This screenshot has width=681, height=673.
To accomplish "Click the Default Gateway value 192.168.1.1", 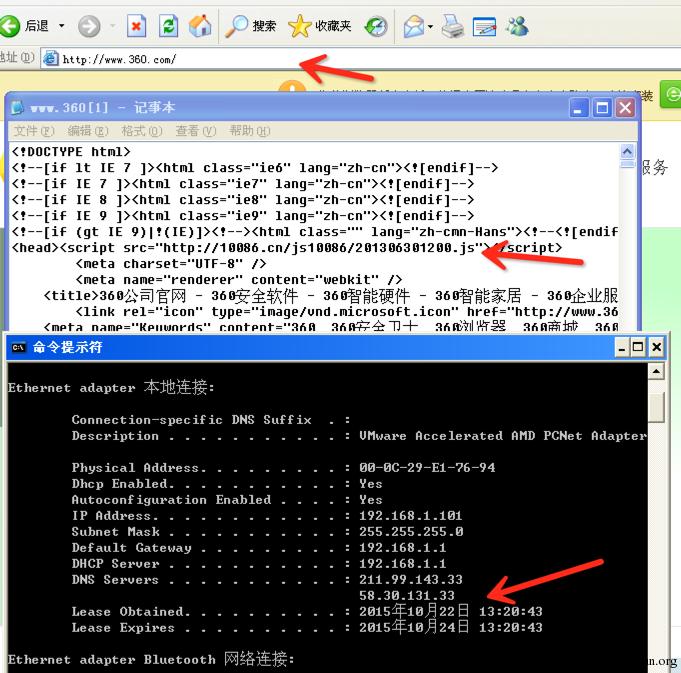I will point(403,548).
